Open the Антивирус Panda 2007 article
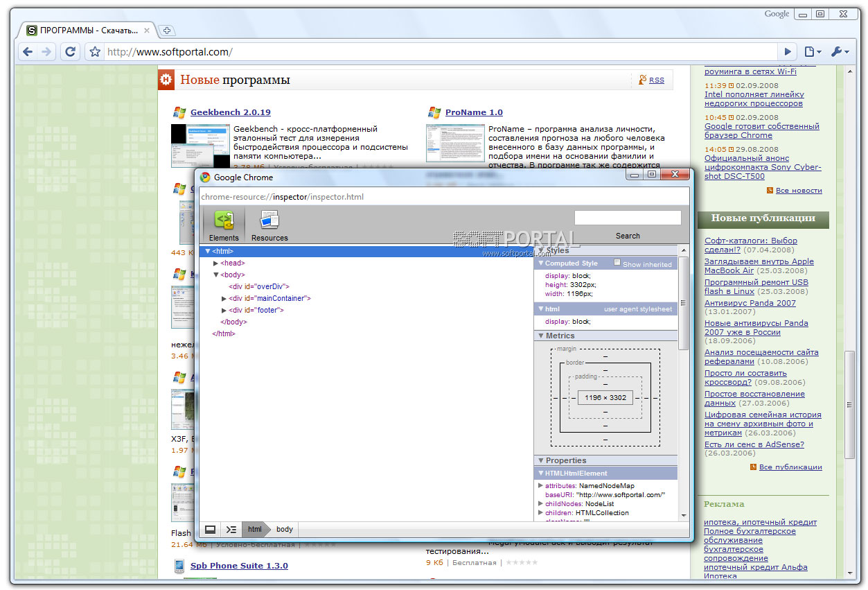The width and height of the screenshot is (868, 590). tap(750, 303)
